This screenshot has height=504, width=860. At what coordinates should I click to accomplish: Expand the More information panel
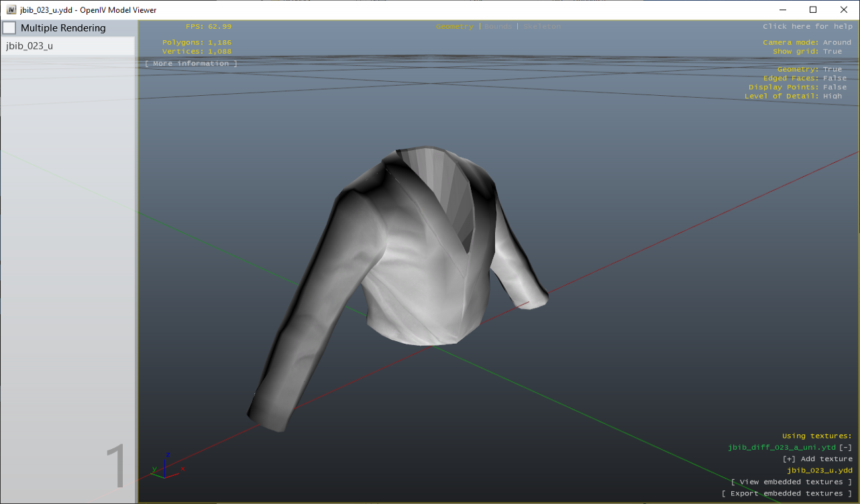(191, 63)
